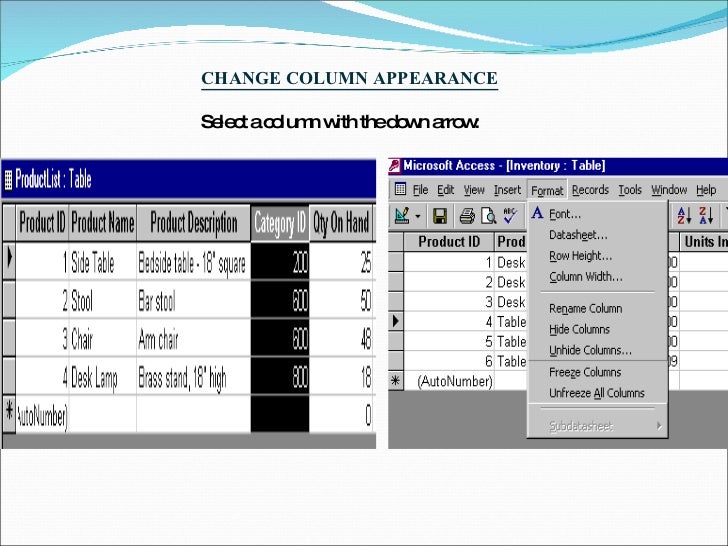Screen dimensions: 728x546
Task: Click the View design mode toolbar icon
Action: (x=402, y=215)
